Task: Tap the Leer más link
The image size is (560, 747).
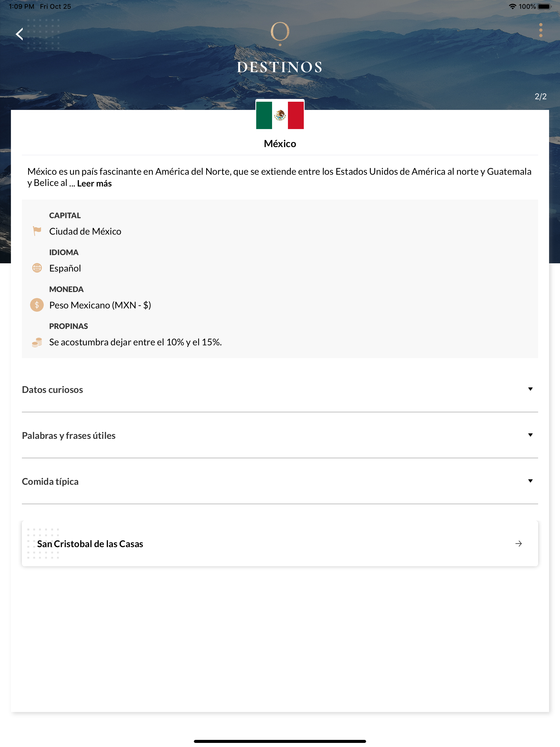Action: (x=94, y=183)
